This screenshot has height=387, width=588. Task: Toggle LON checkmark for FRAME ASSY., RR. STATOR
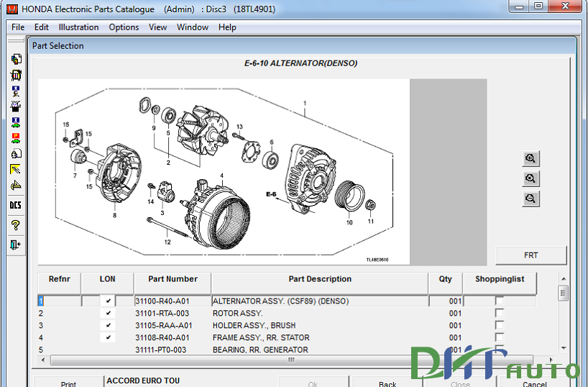pyautogui.click(x=108, y=337)
